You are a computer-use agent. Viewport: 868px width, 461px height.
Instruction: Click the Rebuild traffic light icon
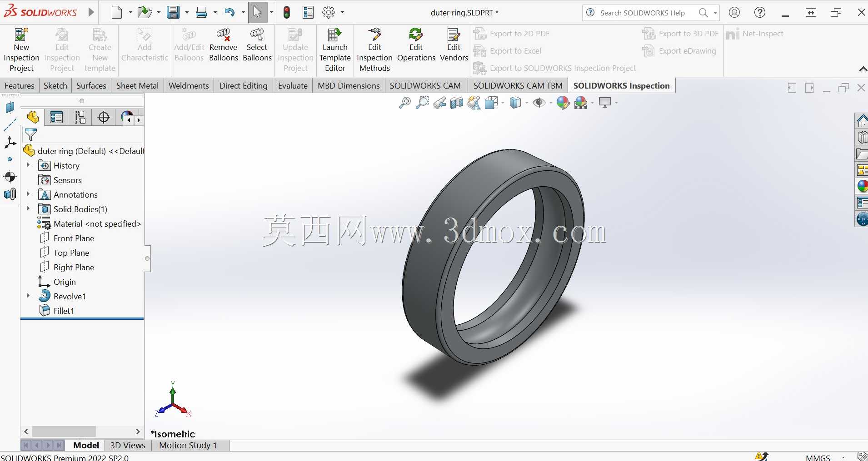[x=286, y=12]
